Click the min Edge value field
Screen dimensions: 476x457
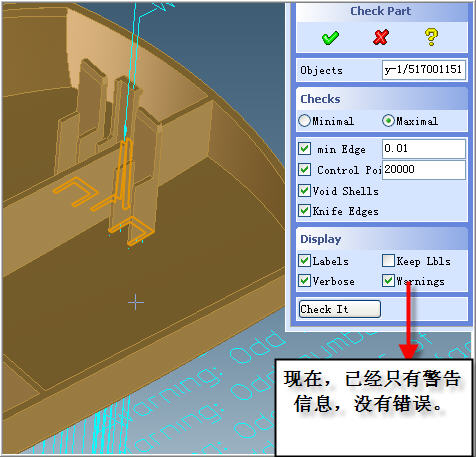(424, 149)
